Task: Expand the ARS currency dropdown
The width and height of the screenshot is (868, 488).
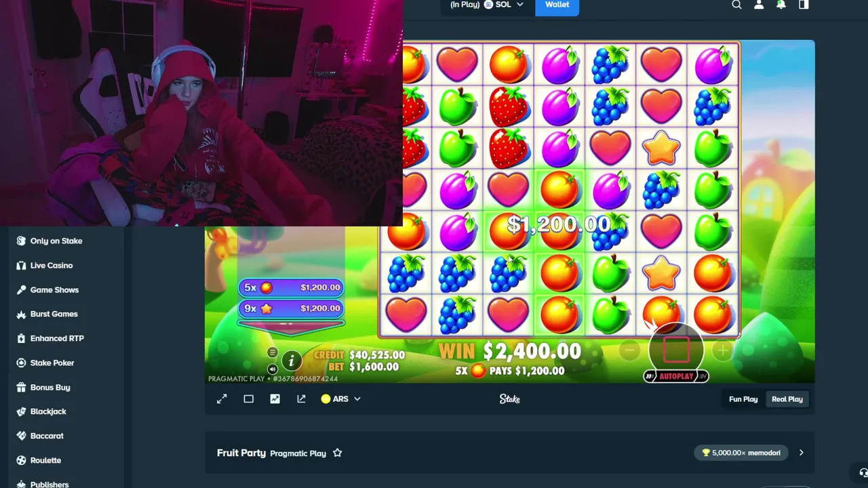Action: coord(340,399)
